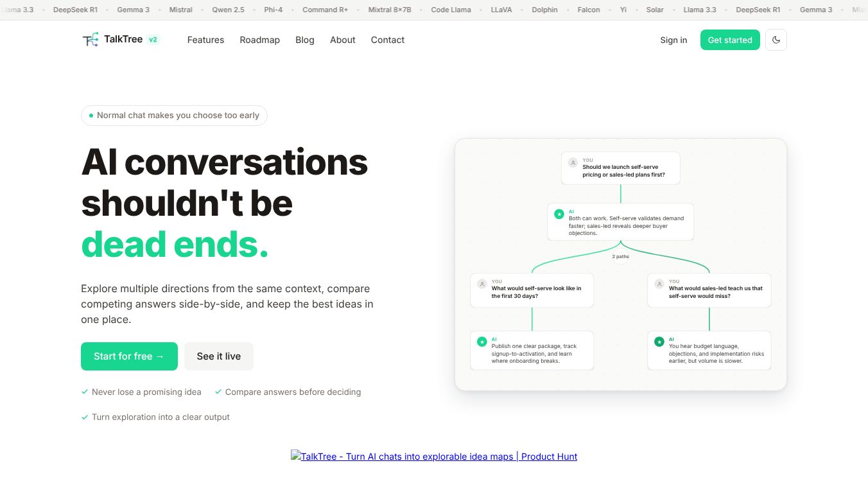
Task: Click 'LLaVA' in the model ticker
Action: 501,10
